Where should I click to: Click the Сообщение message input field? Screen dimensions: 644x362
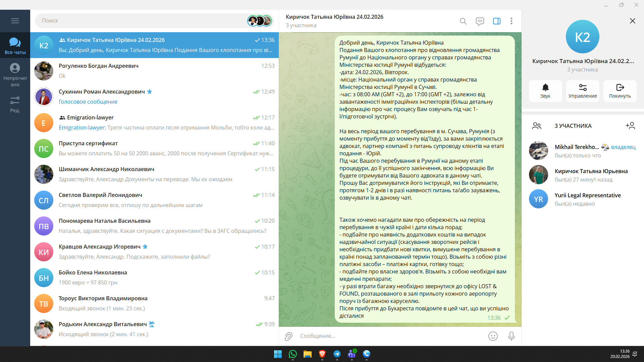(391, 336)
